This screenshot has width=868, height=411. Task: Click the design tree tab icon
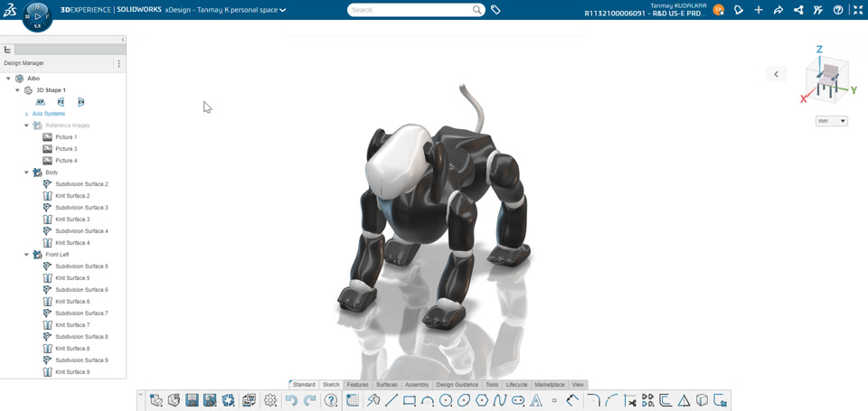tap(7, 50)
